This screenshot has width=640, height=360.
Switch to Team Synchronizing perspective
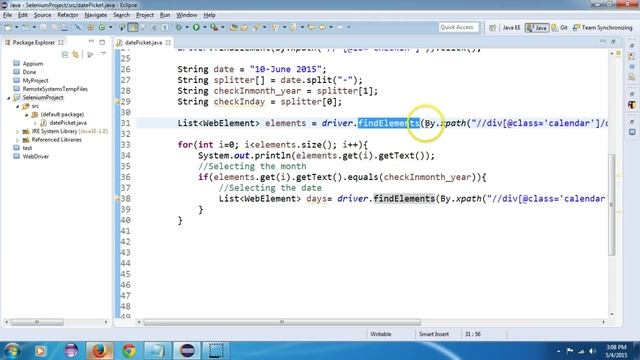pos(602,28)
